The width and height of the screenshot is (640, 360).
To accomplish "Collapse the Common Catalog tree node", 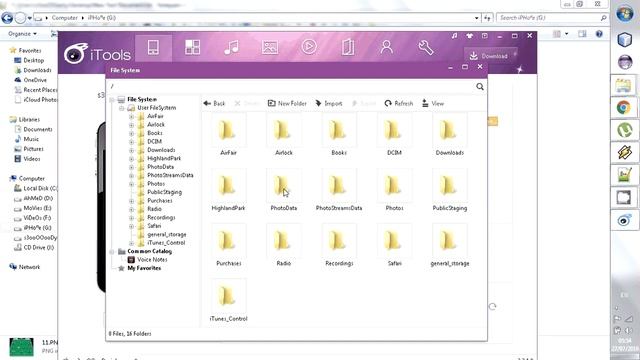I will [111, 251].
